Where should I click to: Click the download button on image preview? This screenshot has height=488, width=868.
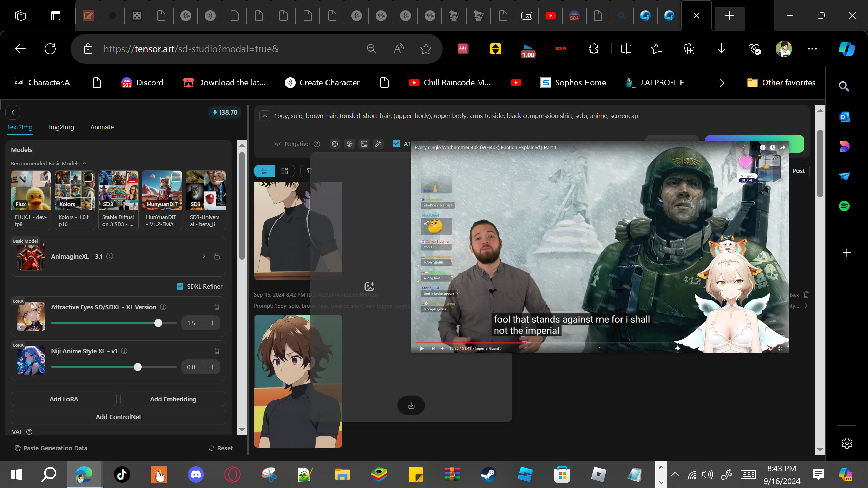click(x=411, y=405)
